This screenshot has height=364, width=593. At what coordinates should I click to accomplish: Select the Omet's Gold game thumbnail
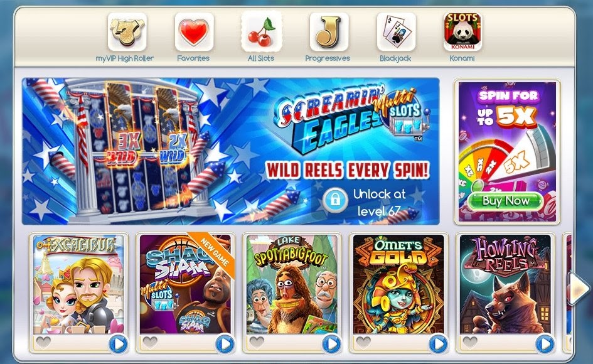(x=398, y=284)
